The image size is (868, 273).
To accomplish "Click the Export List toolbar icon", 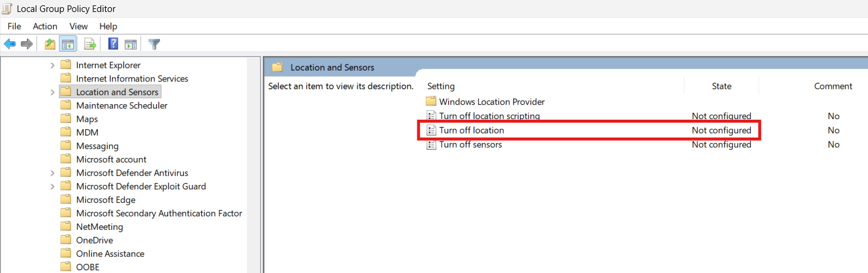I will [x=90, y=44].
